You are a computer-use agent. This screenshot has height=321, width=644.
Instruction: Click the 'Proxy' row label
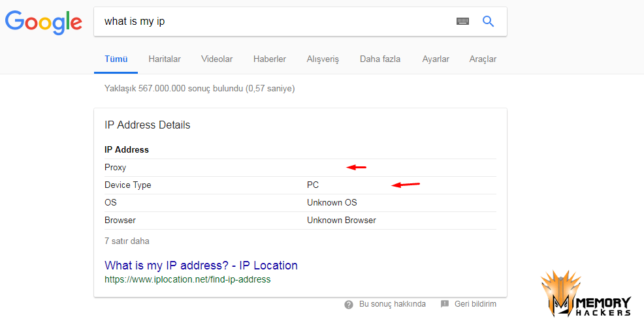tap(116, 168)
